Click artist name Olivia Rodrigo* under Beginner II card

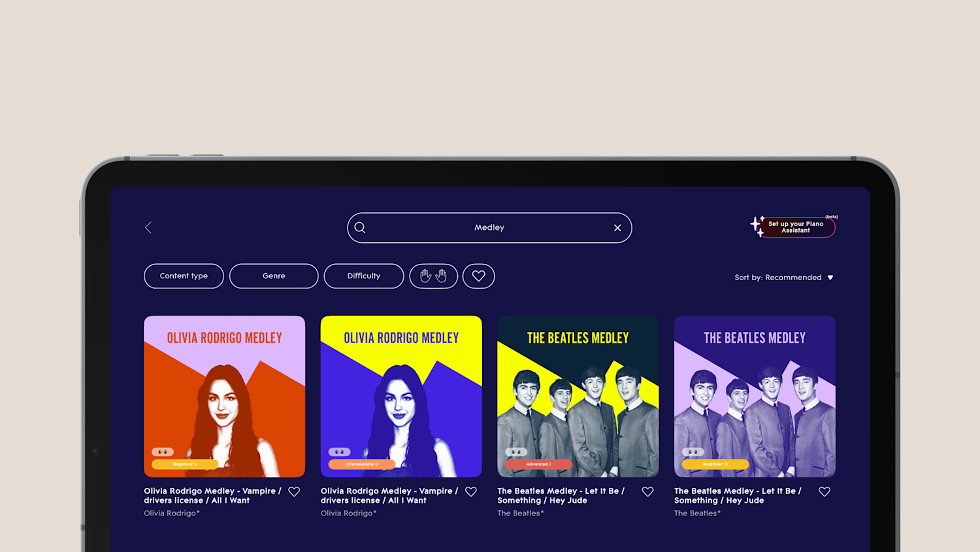coord(172,513)
